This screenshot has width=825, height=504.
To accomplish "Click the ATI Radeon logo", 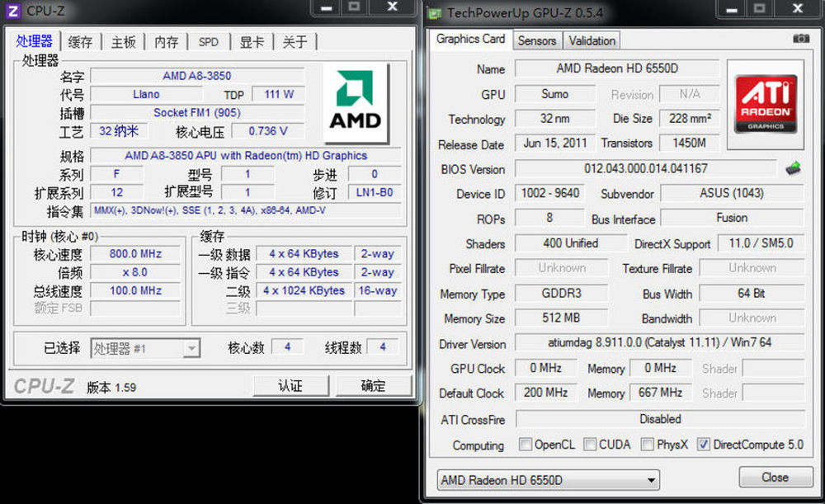I will pos(766,104).
